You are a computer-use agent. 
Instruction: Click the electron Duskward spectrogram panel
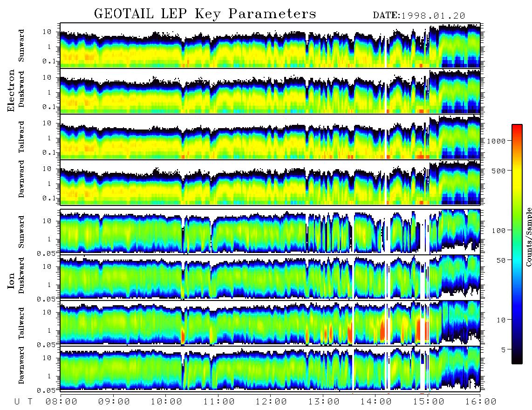(x=270, y=91)
